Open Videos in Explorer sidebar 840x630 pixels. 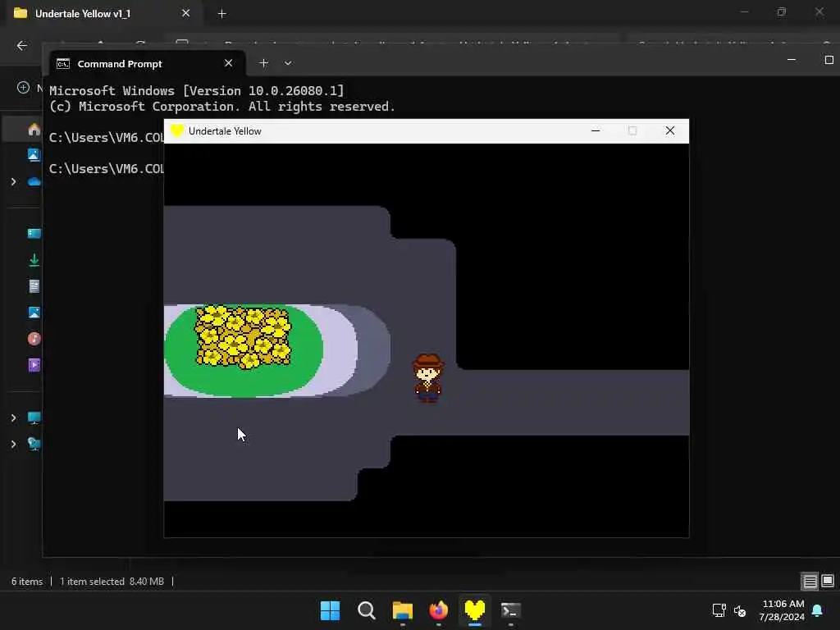click(x=34, y=365)
